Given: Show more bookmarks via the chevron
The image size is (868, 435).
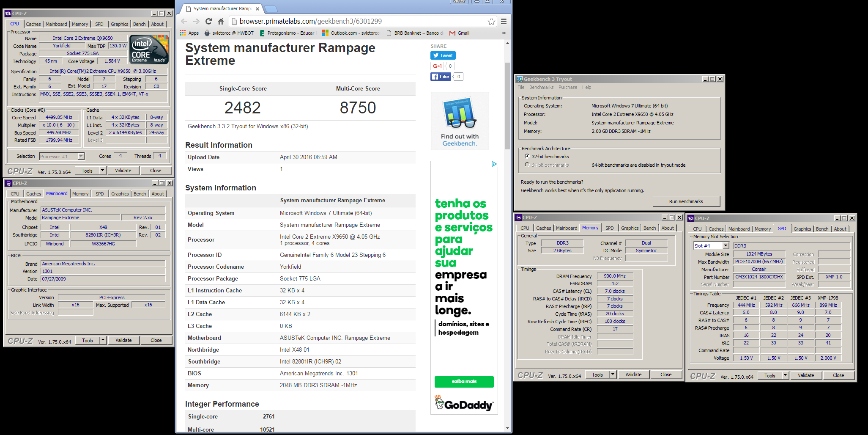Looking at the screenshot, I should click(504, 33).
